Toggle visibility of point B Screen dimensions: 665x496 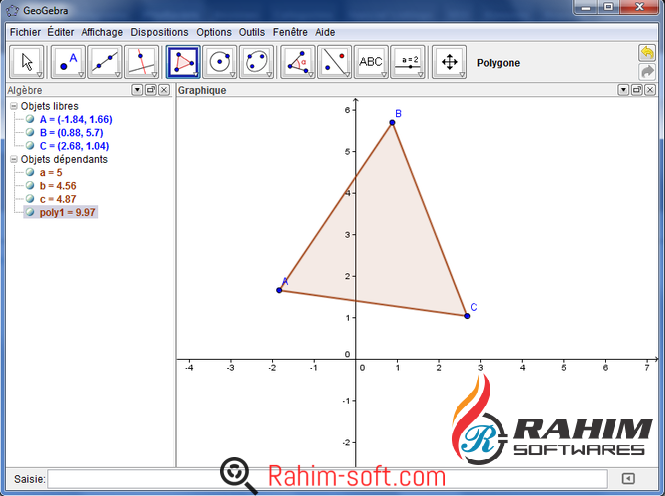30,132
